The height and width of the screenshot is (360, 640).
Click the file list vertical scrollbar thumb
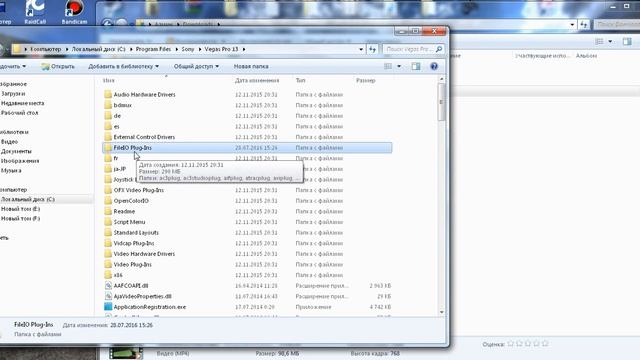pos(441,102)
